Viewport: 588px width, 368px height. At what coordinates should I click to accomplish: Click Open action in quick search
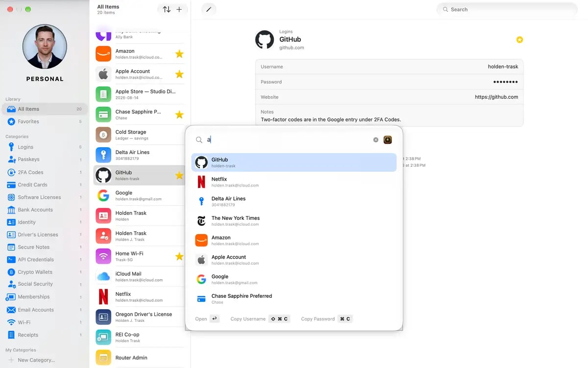(207, 319)
